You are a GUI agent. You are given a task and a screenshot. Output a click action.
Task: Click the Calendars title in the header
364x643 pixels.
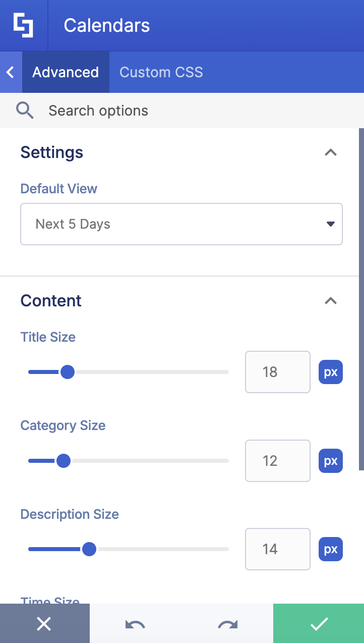106,25
